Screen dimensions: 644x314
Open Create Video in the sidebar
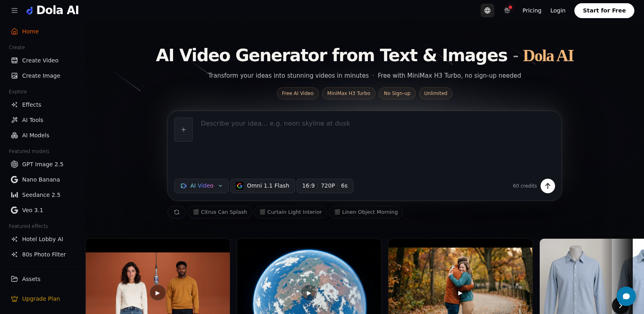pos(43,60)
